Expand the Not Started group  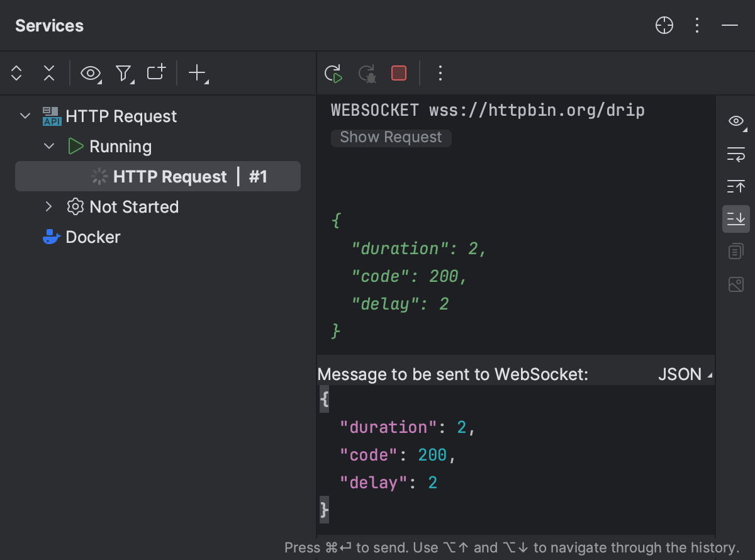(49, 206)
